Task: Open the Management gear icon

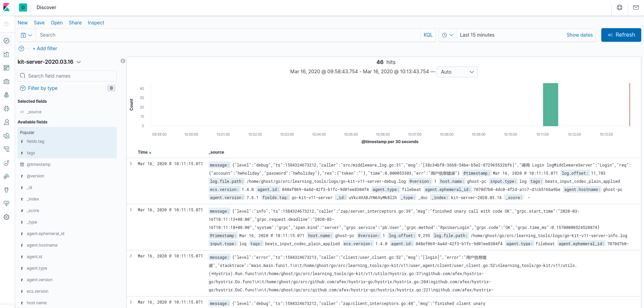Action: pos(6,217)
